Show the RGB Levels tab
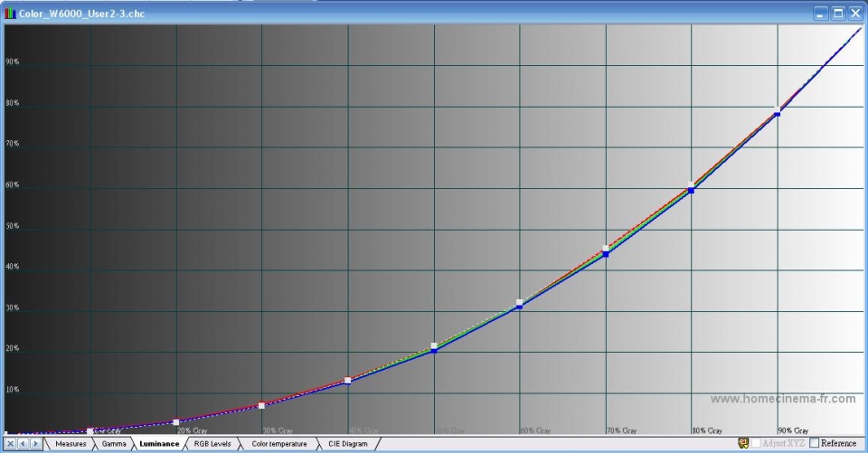 (212, 444)
